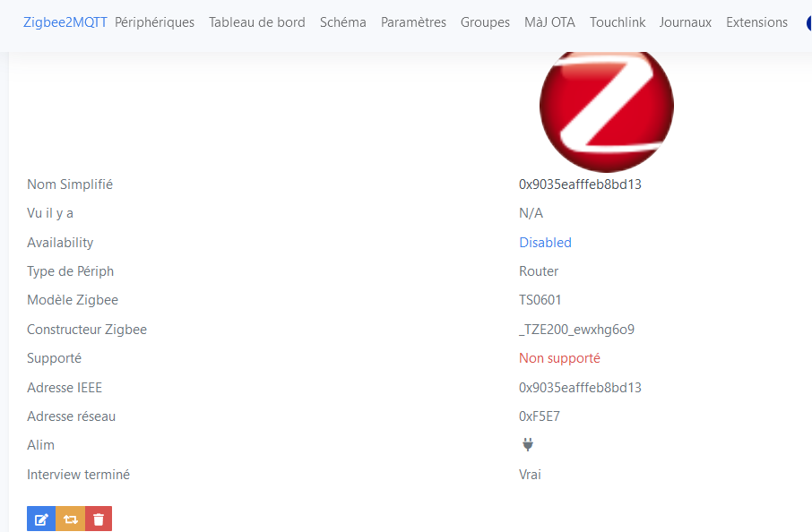This screenshot has width=812, height=532.
Task: Open the Zigbee2MQTT home link
Action: (65, 22)
